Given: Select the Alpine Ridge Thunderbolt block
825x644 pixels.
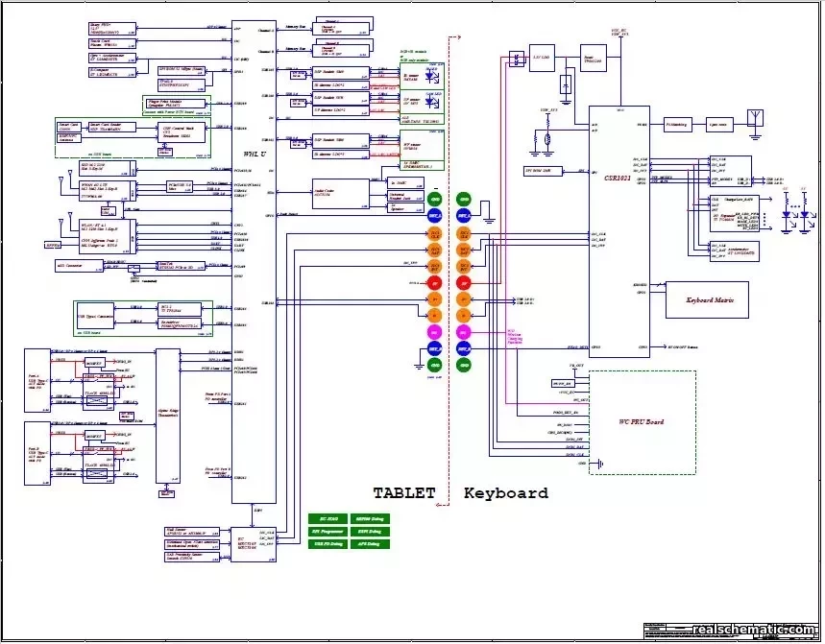Looking at the screenshot, I should click(168, 416).
